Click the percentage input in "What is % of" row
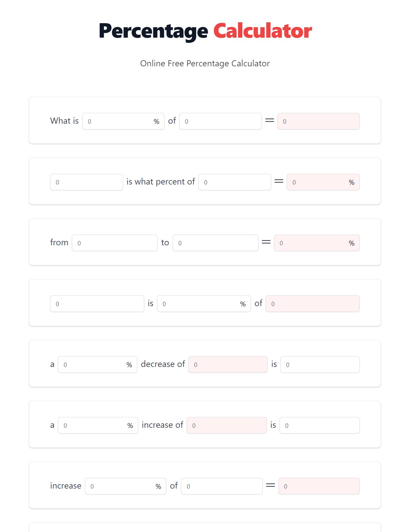This screenshot has height=532, width=420. [x=123, y=121]
